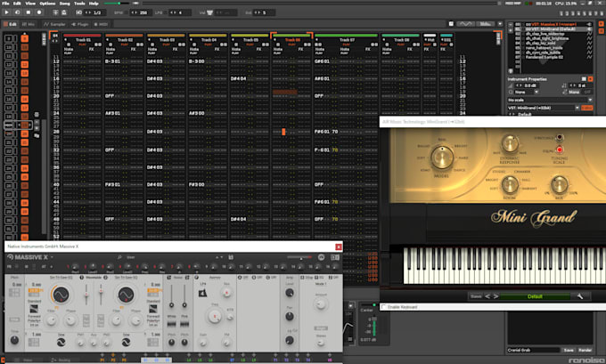Viewport: 606px width, 364px height.
Task: Open the Help menu
Action: pyautogui.click(x=94, y=3)
